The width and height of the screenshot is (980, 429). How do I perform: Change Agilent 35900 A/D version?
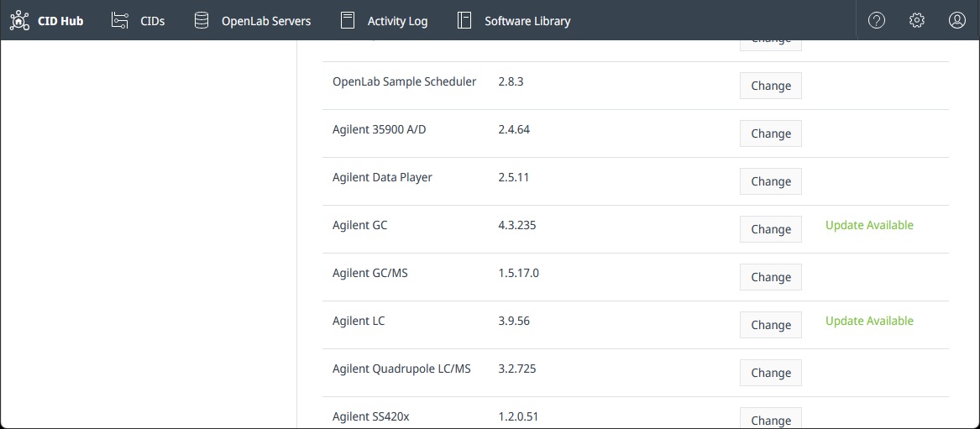771,133
